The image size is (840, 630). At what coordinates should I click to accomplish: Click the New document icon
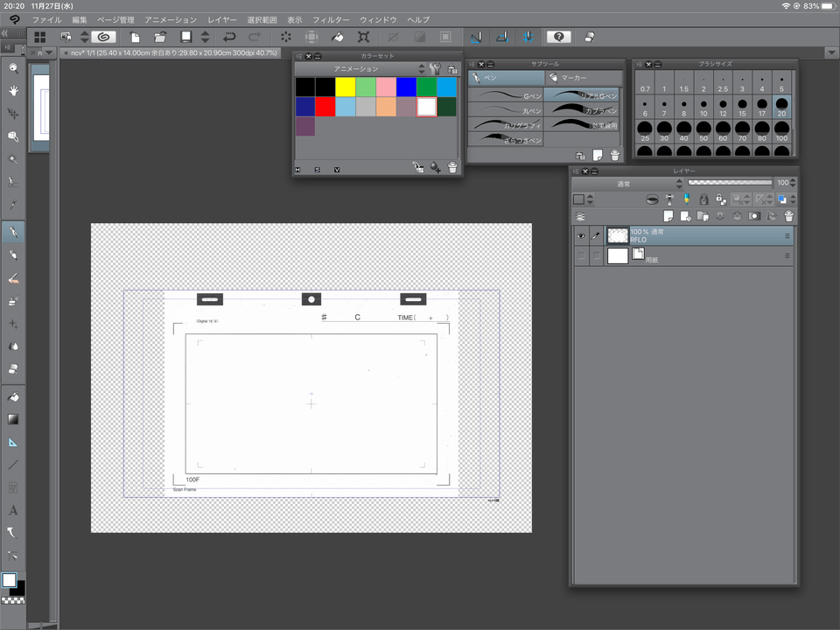tap(135, 37)
